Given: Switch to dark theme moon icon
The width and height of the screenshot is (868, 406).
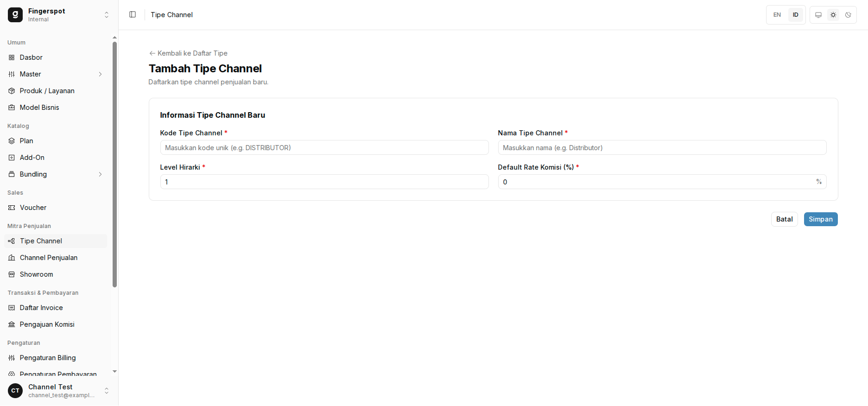Looking at the screenshot, I should click(848, 15).
